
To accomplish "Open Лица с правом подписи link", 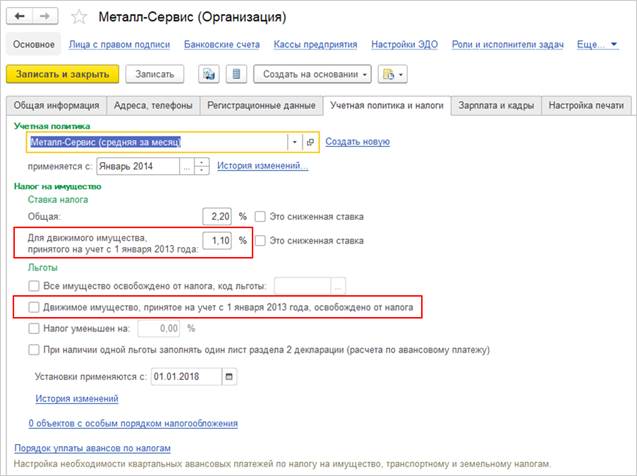I will coord(119,44).
